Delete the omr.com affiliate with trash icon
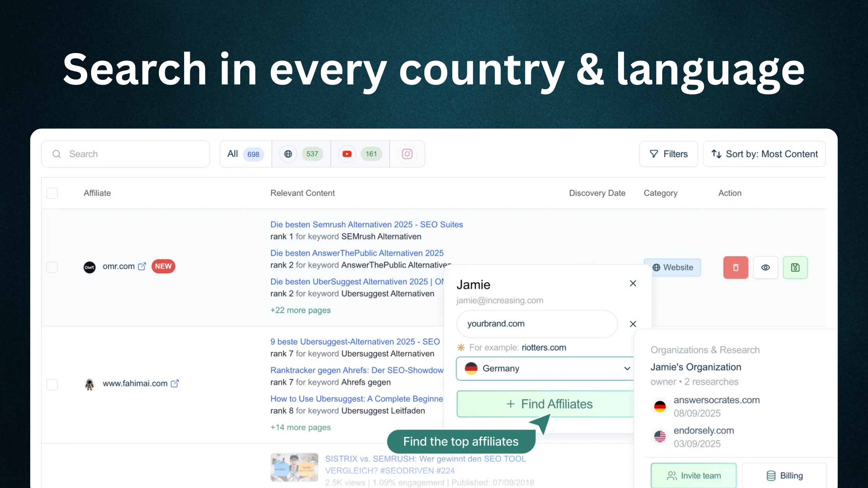The width and height of the screenshot is (868, 488). (x=735, y=267)
